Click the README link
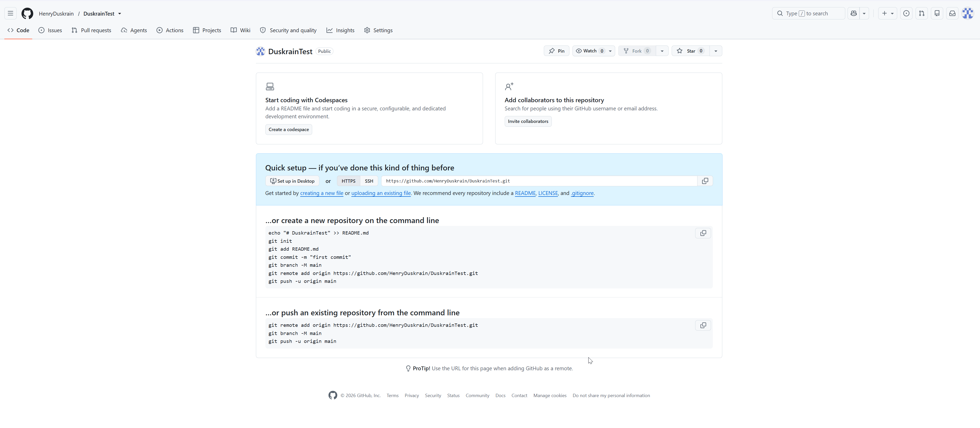Image resolution: width=980 pixels, height=428 pixels. tap(525, 193)
